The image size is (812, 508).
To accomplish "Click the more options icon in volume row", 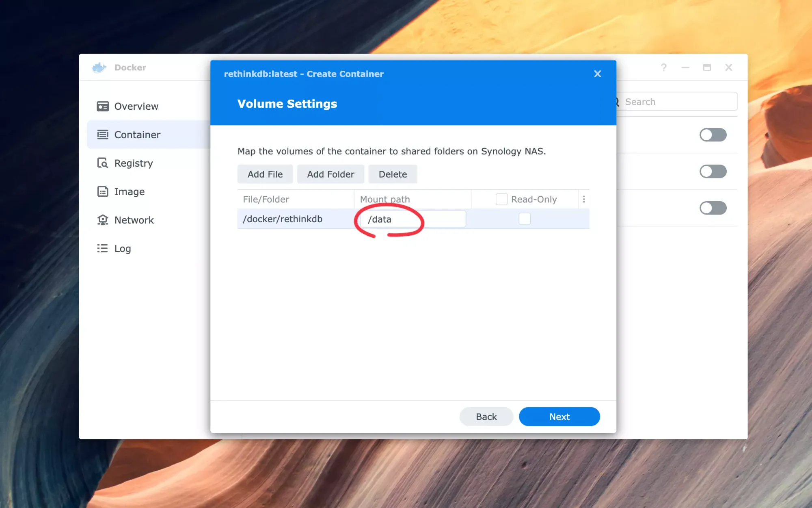I will 583,199.
